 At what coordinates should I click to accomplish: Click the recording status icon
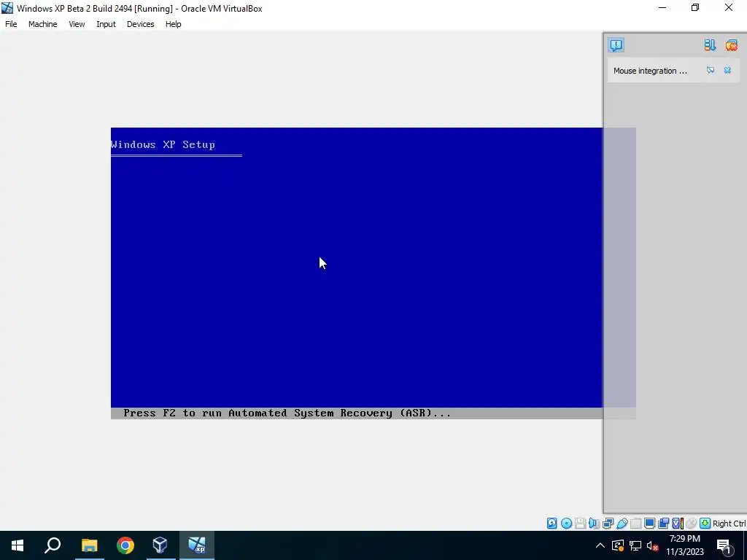tap(663, 524)
